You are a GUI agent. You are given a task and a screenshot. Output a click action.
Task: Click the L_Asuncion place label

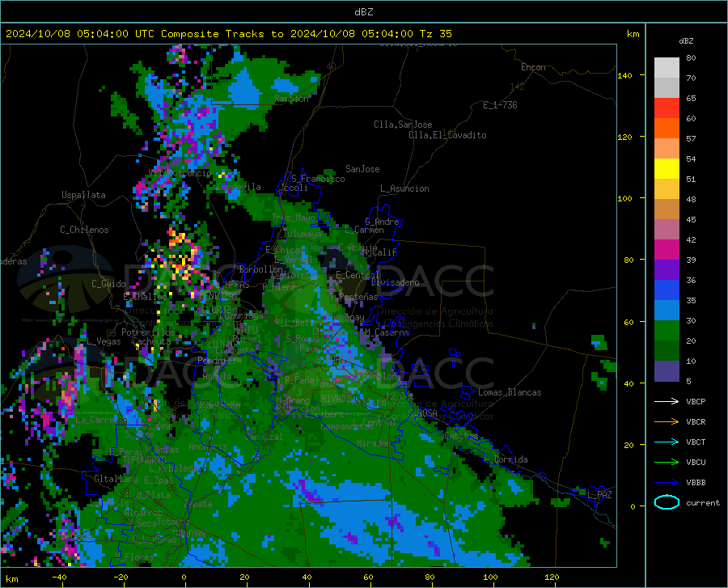point(404,188)
